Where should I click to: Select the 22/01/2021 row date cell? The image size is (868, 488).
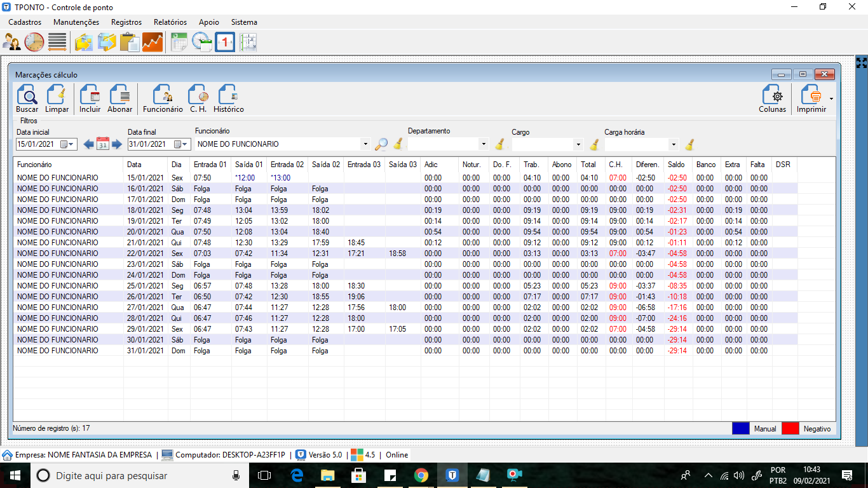tap(146, 254)
